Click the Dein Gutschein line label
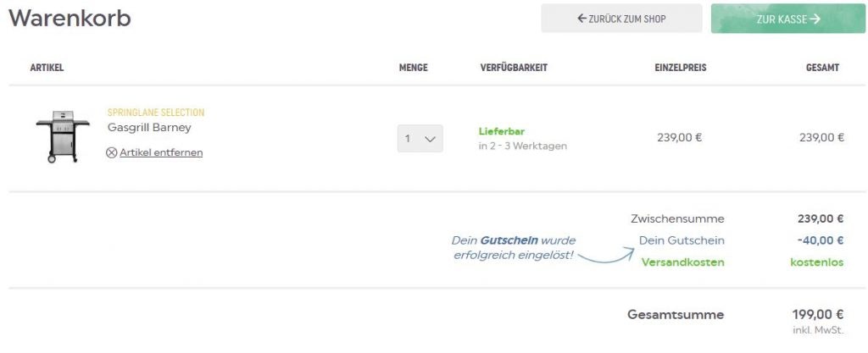 682,240
